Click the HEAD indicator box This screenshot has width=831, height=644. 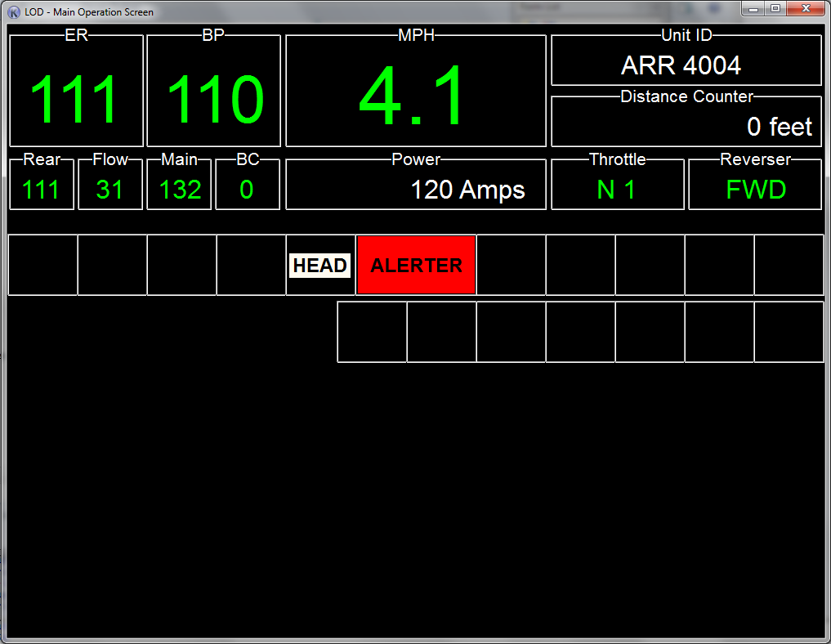pyautogui.click(x=319, y=266)
